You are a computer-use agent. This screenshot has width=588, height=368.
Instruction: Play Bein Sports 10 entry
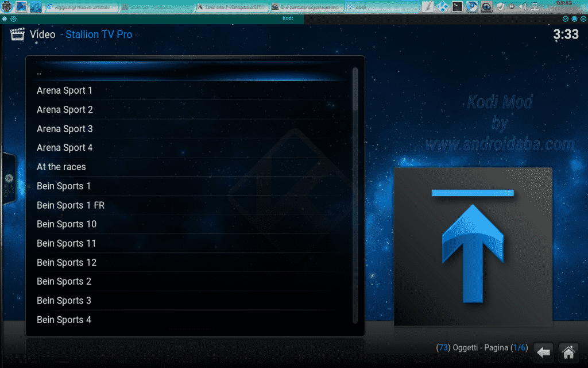[189, 224]
